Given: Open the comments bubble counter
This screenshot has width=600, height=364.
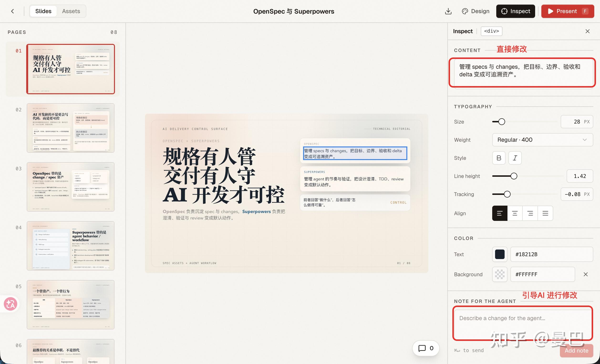Looking at the screenshot, I should tap(426, 348).
